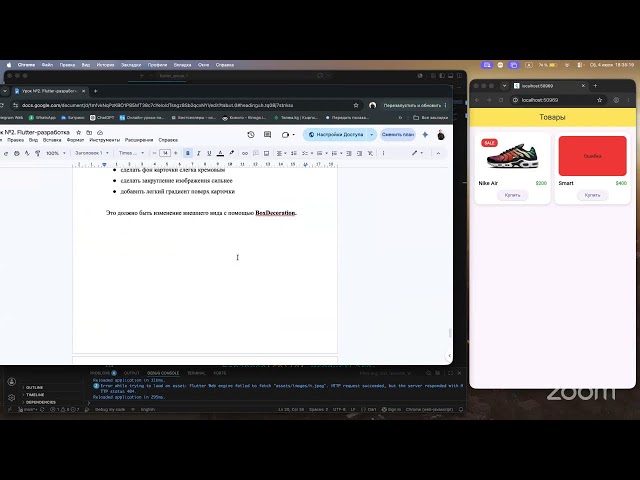
Task: Open the Docs account avatar
Action: pos(440,135)
